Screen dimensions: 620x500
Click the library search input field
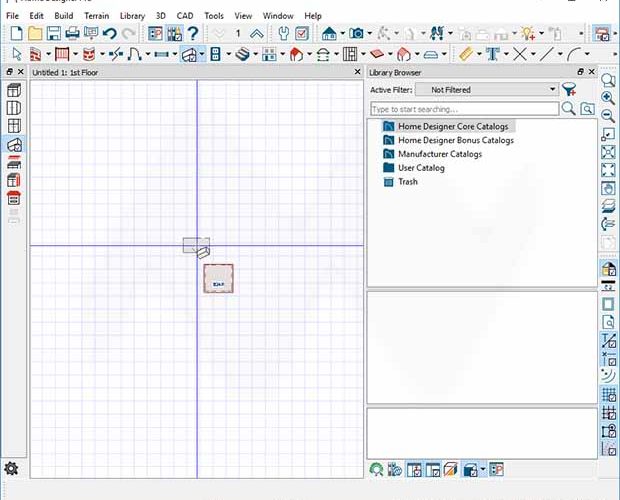coord(465,109)
